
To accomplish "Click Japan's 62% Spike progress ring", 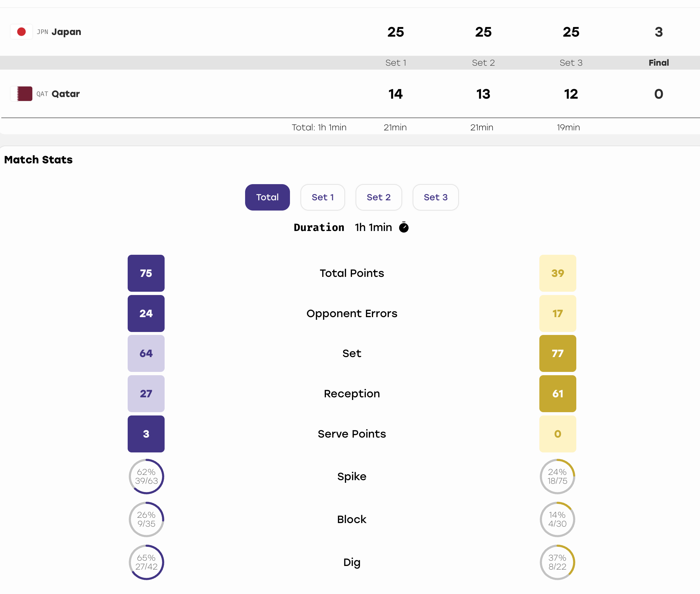I will (x=146, y=477).
